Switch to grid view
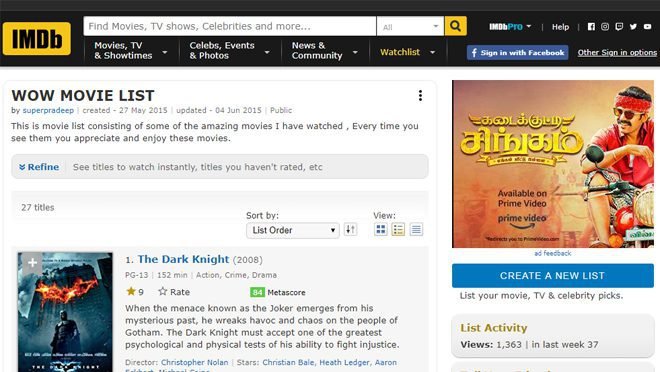The width and height of the screenshot is (660, 372). click(x=381, y=229)
